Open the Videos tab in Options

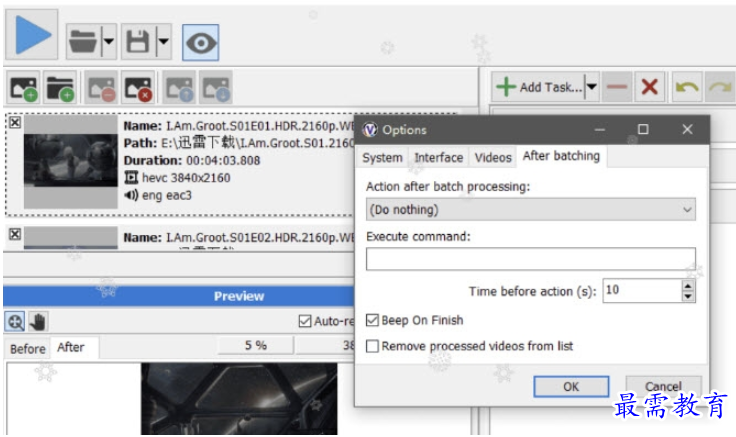point(492,158)
